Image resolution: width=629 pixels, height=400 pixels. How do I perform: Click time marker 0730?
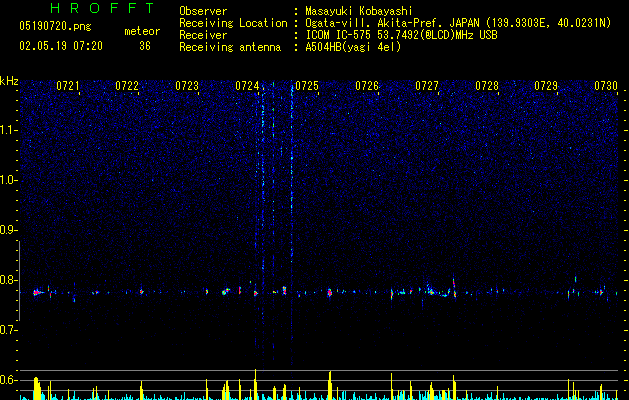[x=606, y=86]
